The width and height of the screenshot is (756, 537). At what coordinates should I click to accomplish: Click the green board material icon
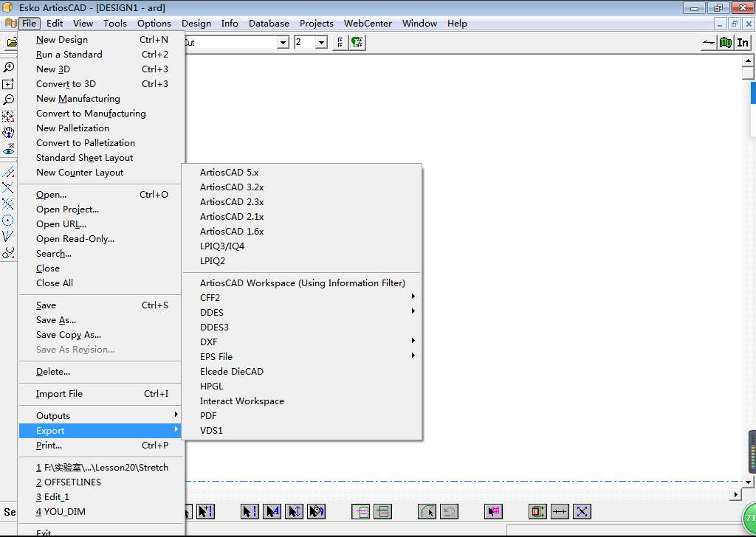(x=726, y=43)
